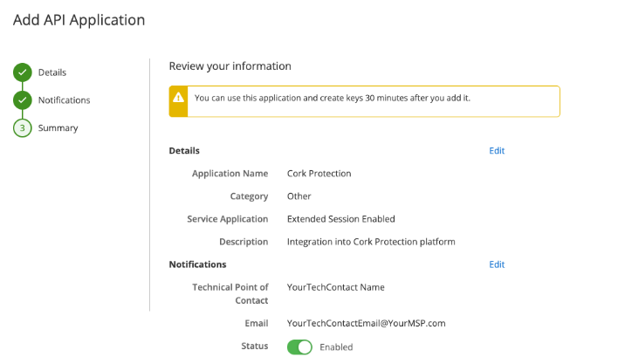
Task: Click the 30 minutes notice banner text
Action: 332,98
